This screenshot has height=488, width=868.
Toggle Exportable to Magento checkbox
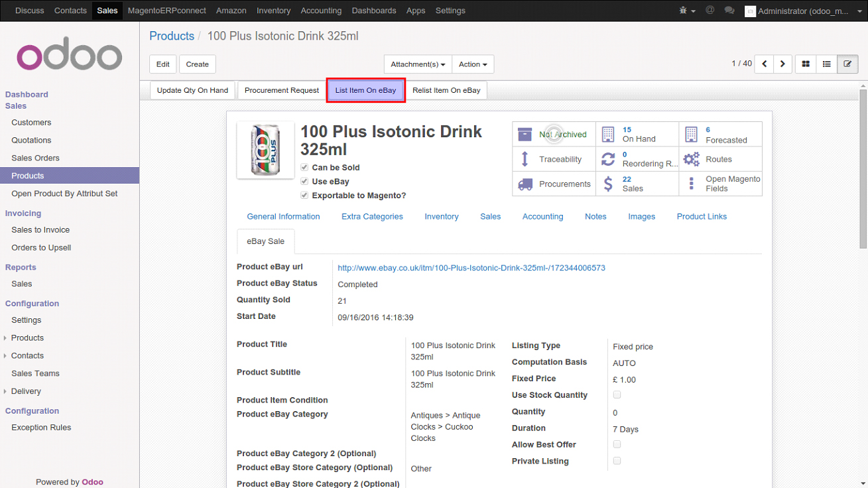coord(304,196)
